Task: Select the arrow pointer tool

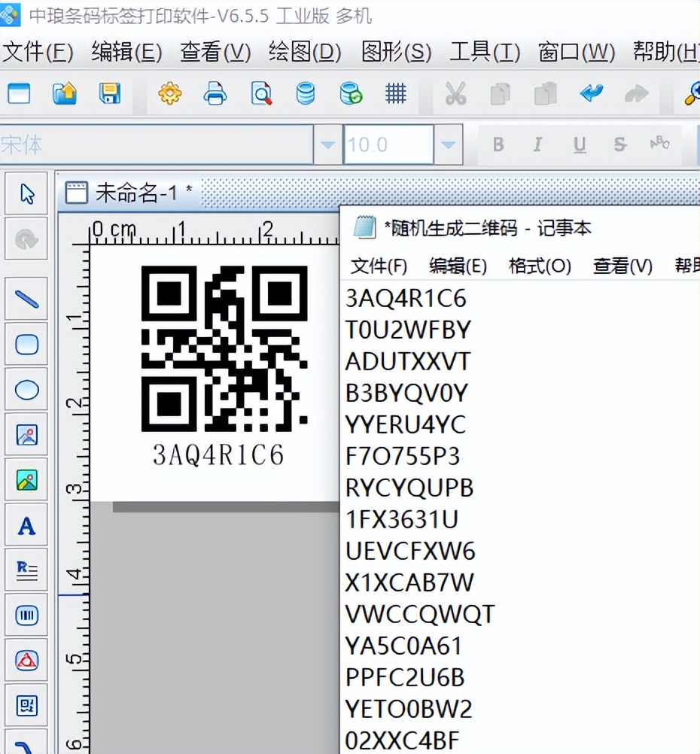Action: coord(26,193)
